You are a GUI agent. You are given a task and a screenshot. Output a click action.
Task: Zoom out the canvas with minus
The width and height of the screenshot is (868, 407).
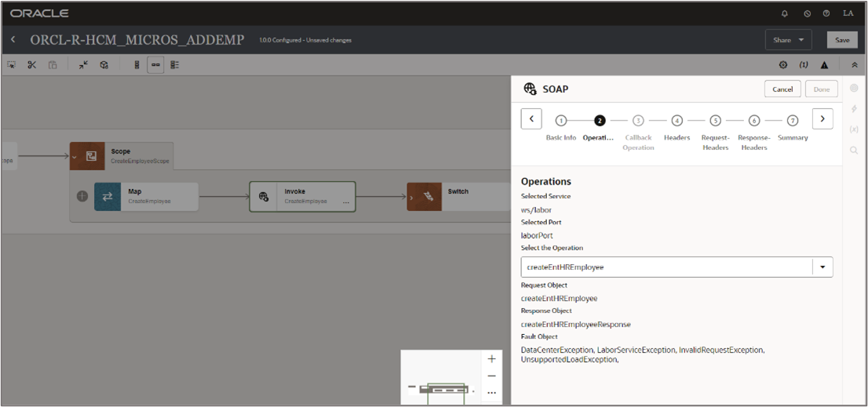pos(491,376)
